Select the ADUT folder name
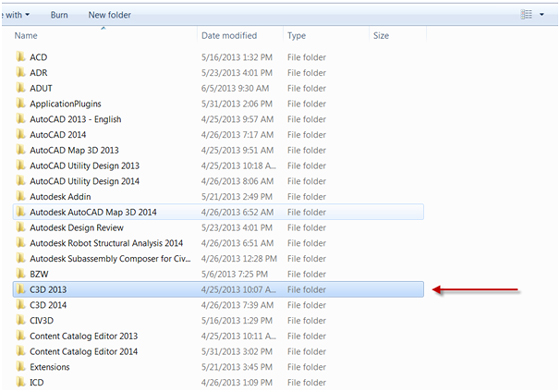Image resolution: width=560 pixels, height=392 pixels. [41, 88]
